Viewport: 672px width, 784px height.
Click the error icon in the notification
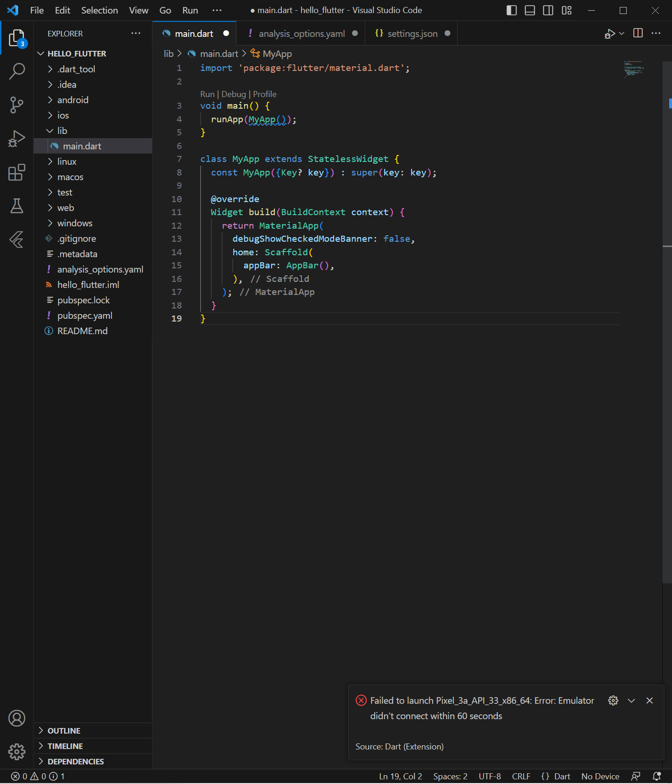pos(361,700)
